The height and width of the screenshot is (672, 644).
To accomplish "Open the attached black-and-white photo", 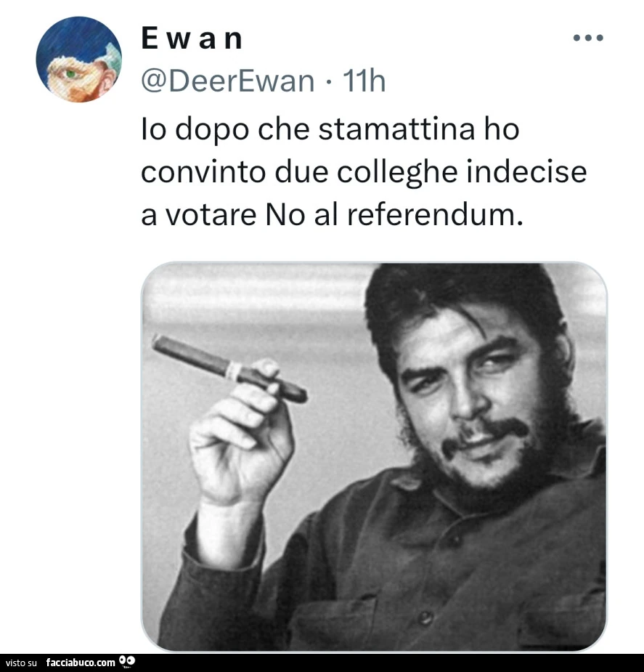I will point(374,456).
